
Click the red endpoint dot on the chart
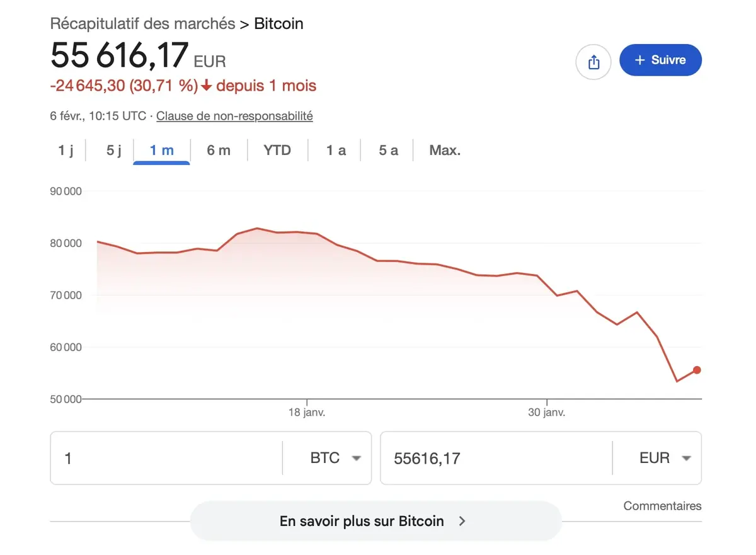click(x=696, y=370)
